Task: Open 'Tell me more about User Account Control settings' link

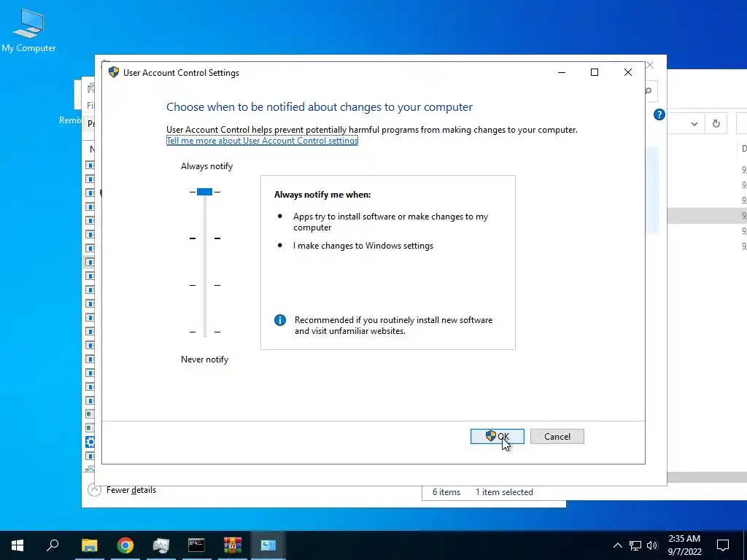Action: (x=262, y=141)
